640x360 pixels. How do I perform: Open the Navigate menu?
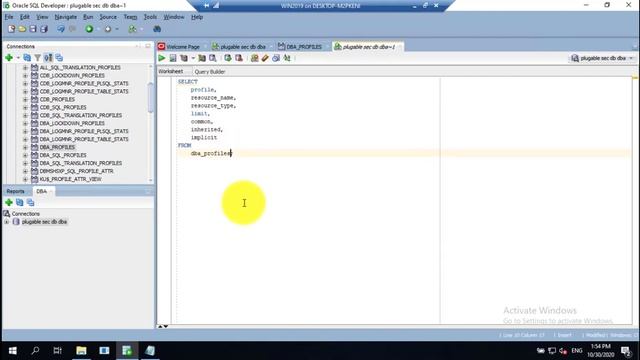click(66, 17)
